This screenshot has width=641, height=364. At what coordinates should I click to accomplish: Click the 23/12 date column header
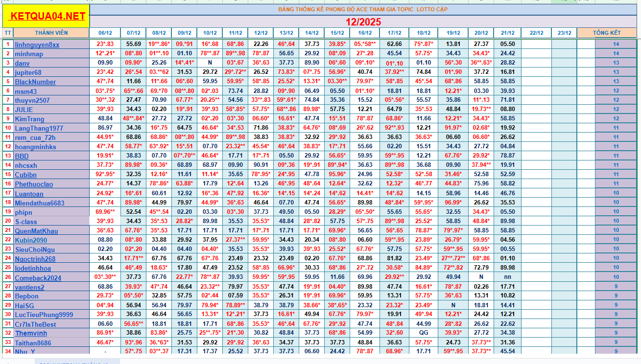click(x=564, y=33)
